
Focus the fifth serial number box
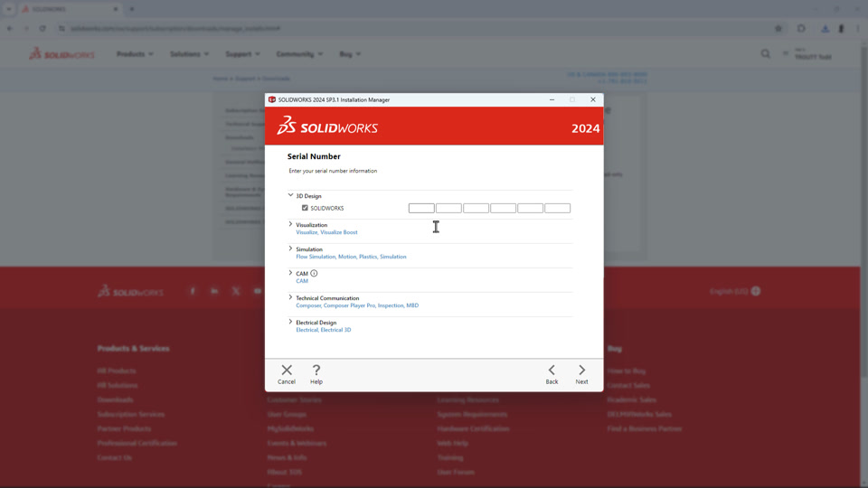[530, 208]
